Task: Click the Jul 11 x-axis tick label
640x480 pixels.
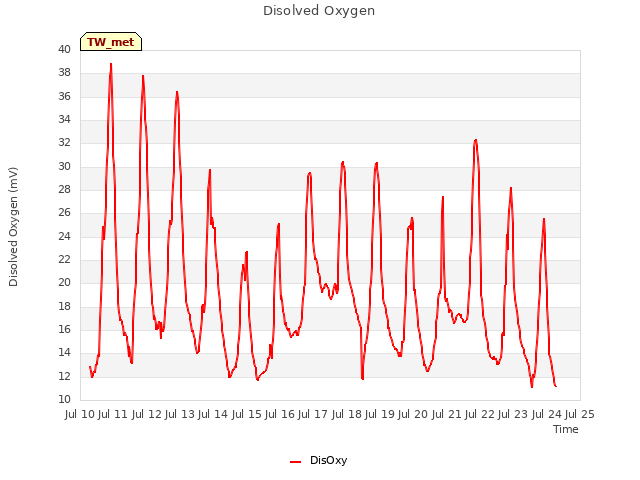Action: 113,414
